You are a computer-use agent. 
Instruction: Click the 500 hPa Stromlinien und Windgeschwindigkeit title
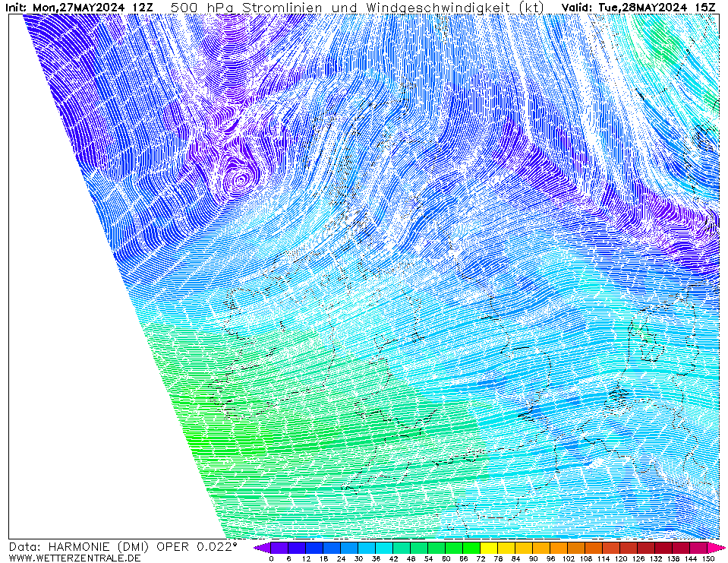(x=358, y=8)
